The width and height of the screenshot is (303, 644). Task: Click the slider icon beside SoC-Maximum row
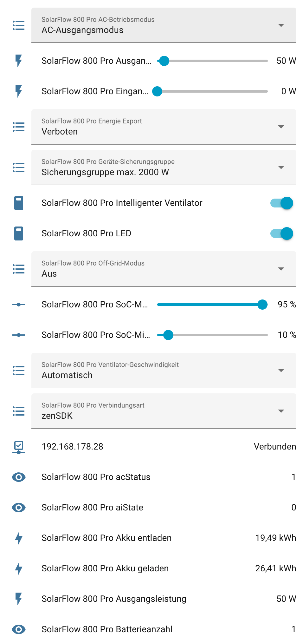(19, 305)
